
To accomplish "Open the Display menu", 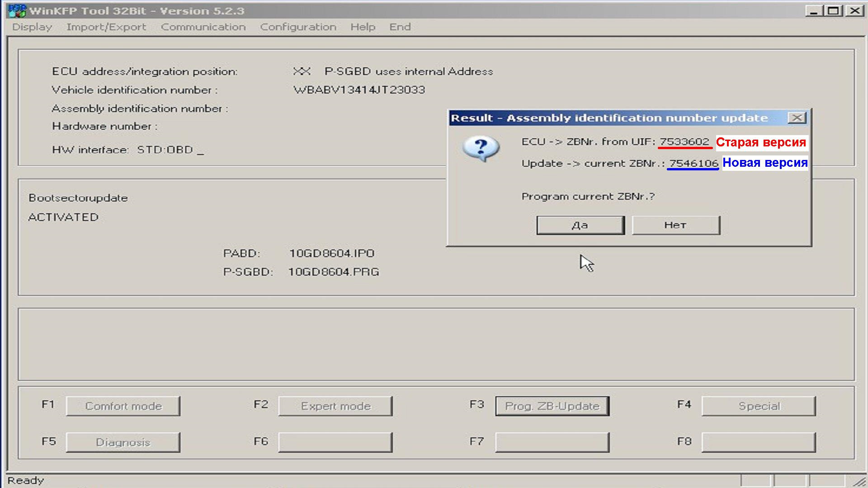I will click(x=32, y=27).
